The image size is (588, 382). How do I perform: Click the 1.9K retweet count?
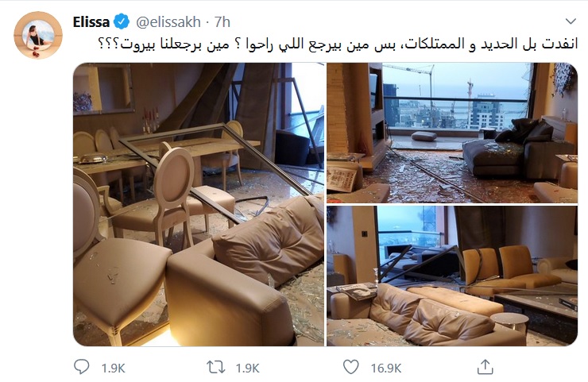[247, 368]
